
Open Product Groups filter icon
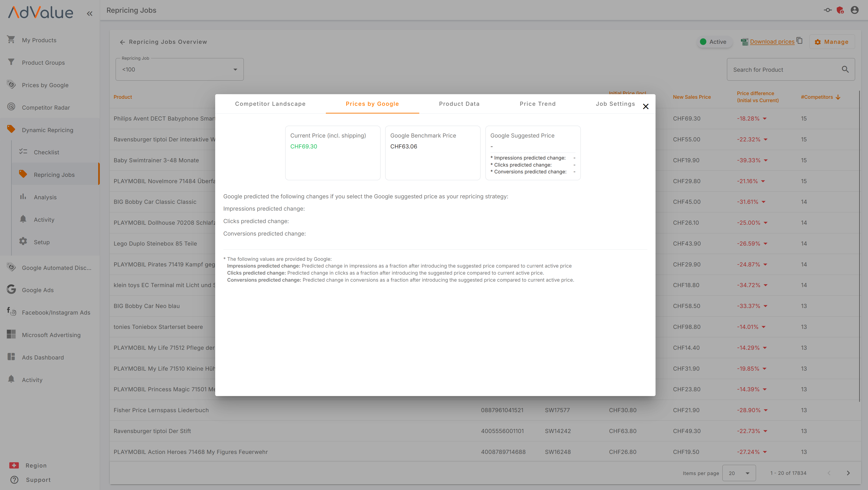click(x=11, y=62)
